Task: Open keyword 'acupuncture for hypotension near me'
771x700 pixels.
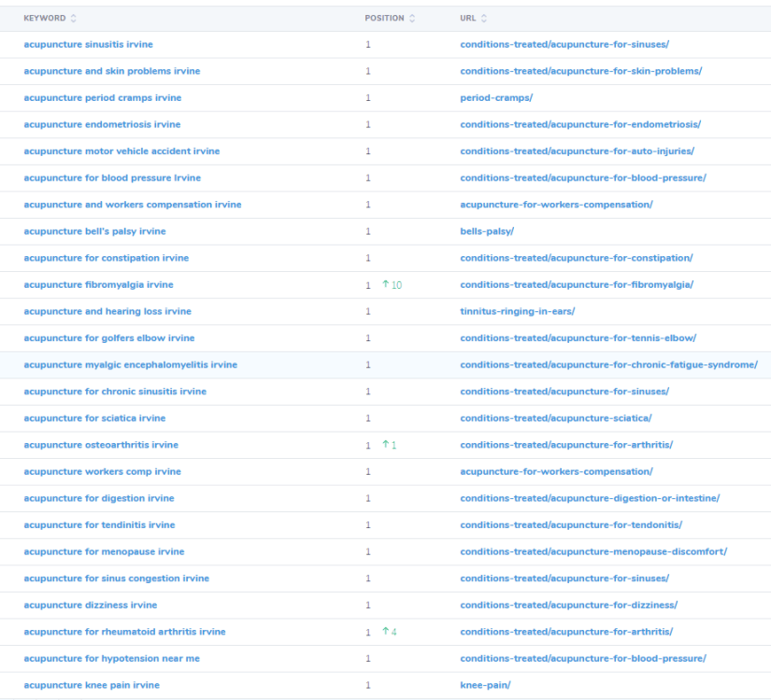Action: click(x=111, y=659)
